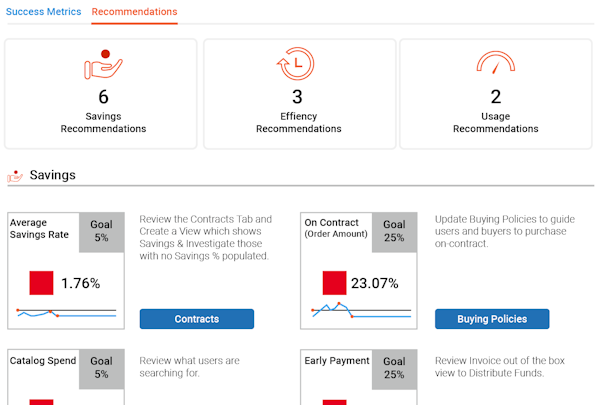This screenshot has height=405, width=600.
Task: Select the Early Payment metric card
Action: coord(360,376)
